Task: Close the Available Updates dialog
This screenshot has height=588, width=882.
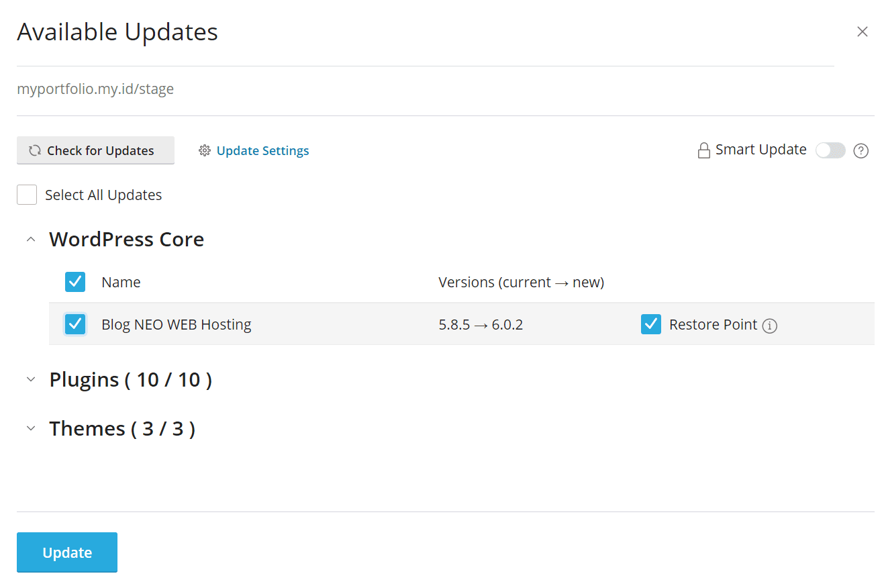Action: click(862, 32)
